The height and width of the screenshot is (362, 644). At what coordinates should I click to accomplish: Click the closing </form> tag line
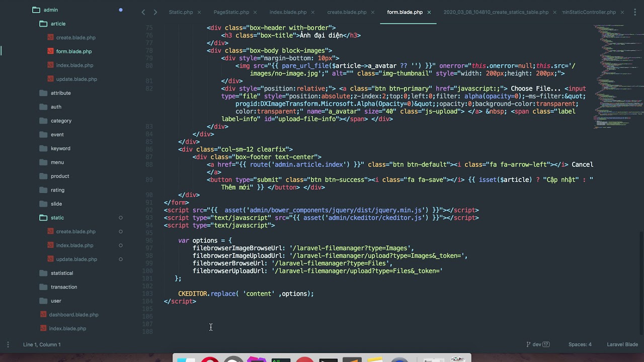pos(176,203)
